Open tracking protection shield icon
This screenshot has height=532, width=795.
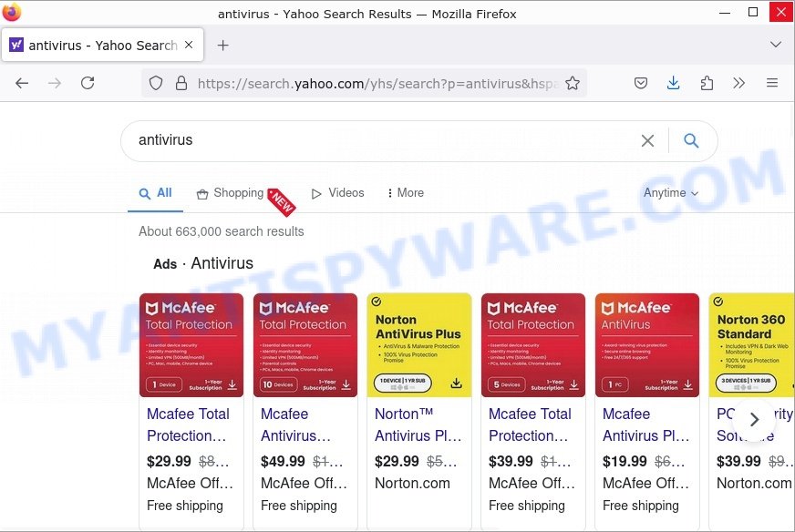coord(156,83)
